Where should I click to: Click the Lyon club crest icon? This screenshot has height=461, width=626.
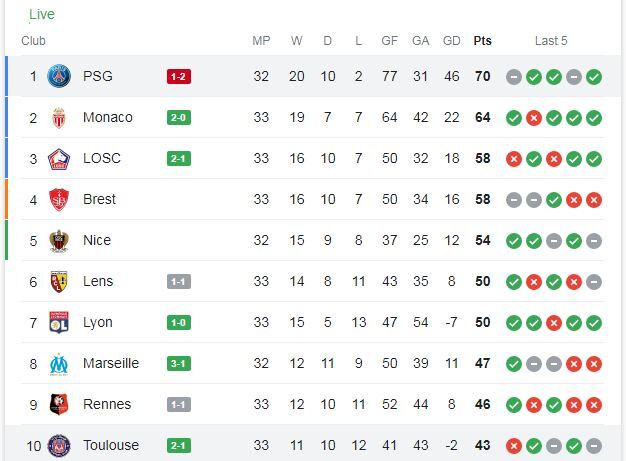pyautogui.click(x=60, y=322)
